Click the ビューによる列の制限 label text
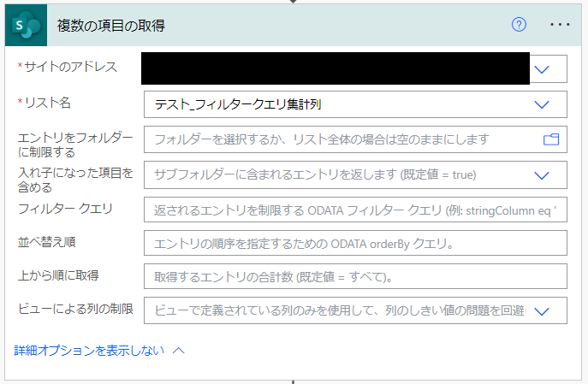The image size is (588, 384). 75,309
